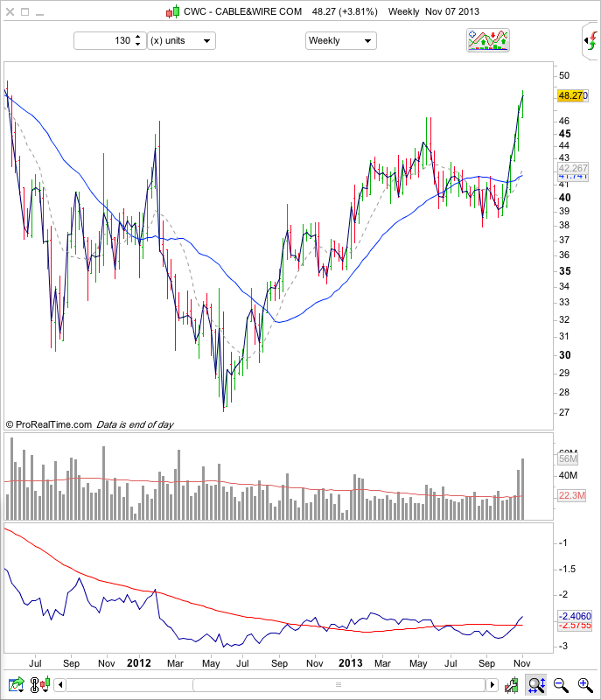Toggle the auto-fit zoom magnifier tool
This screenshot has width=601, height=700.
coord(537,685)
